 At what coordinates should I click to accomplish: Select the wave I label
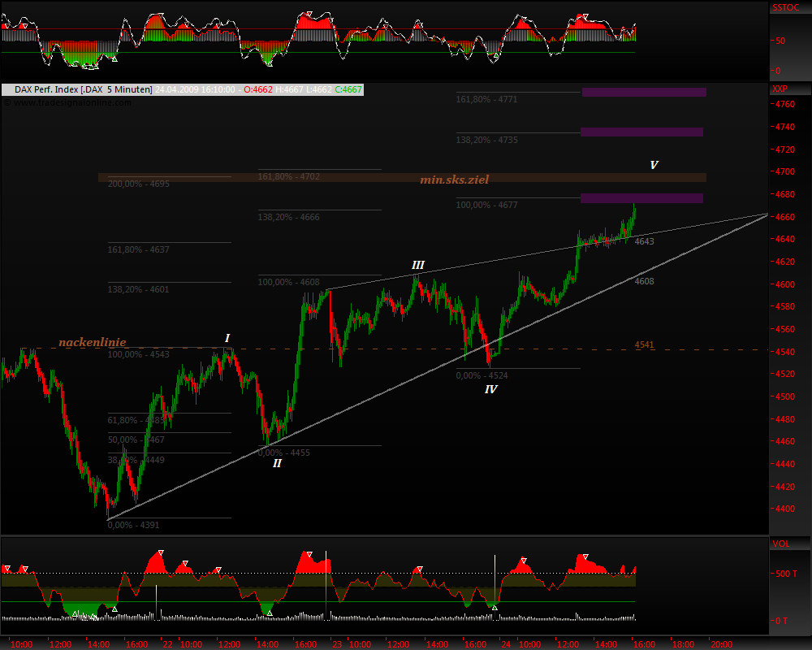tap(227, 338)
